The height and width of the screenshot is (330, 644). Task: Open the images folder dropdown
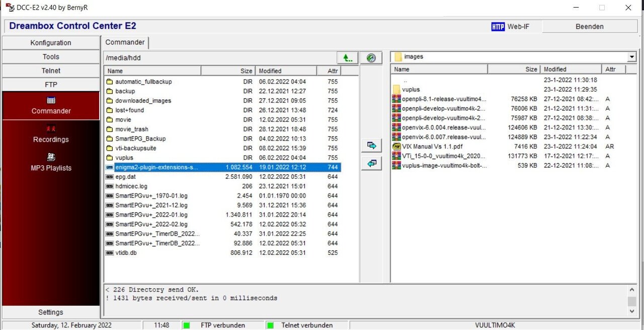click(631, 56)
